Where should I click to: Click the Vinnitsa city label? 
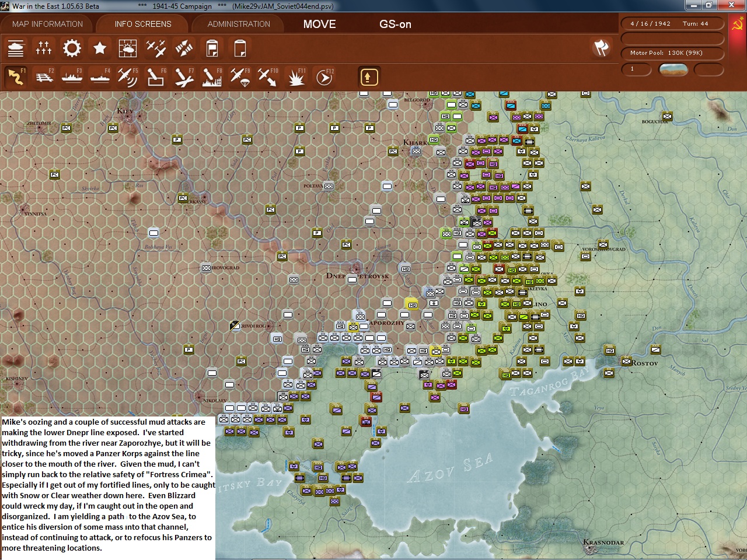36,214
